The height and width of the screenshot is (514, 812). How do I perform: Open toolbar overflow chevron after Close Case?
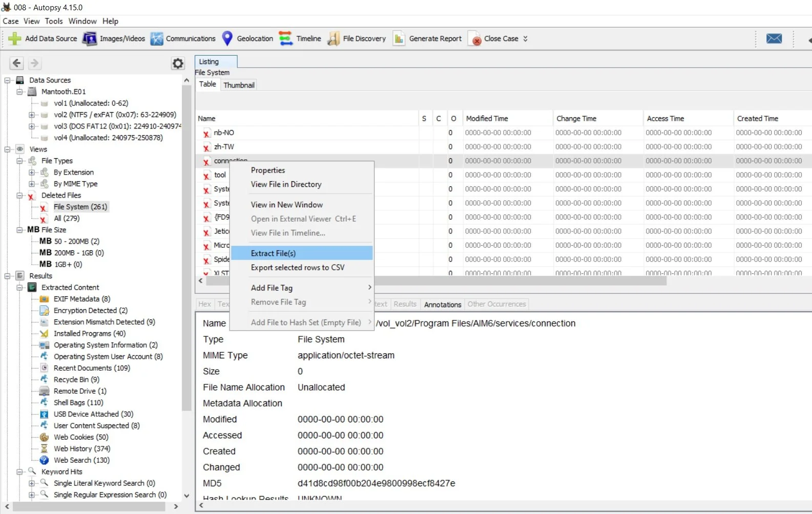click(x=525, y=39)
